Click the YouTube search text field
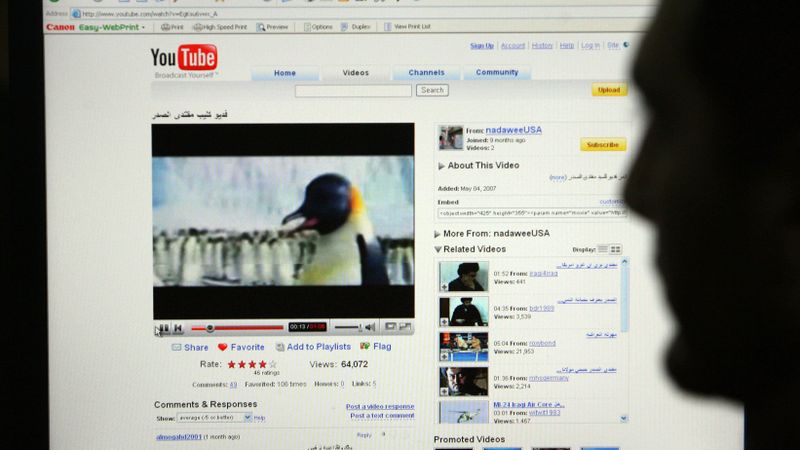The image size is (800, 450). 353,91
